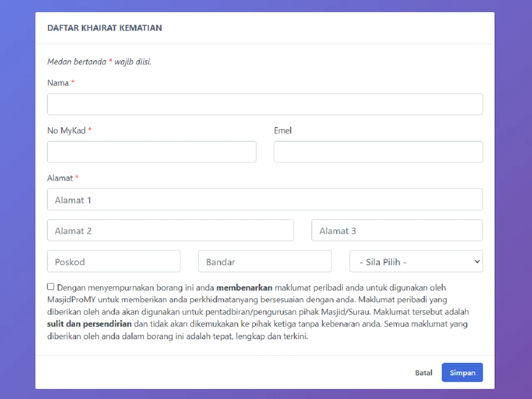Click the Nama text input field
Viewport: 532px width, 399px height.
(265, 104)
